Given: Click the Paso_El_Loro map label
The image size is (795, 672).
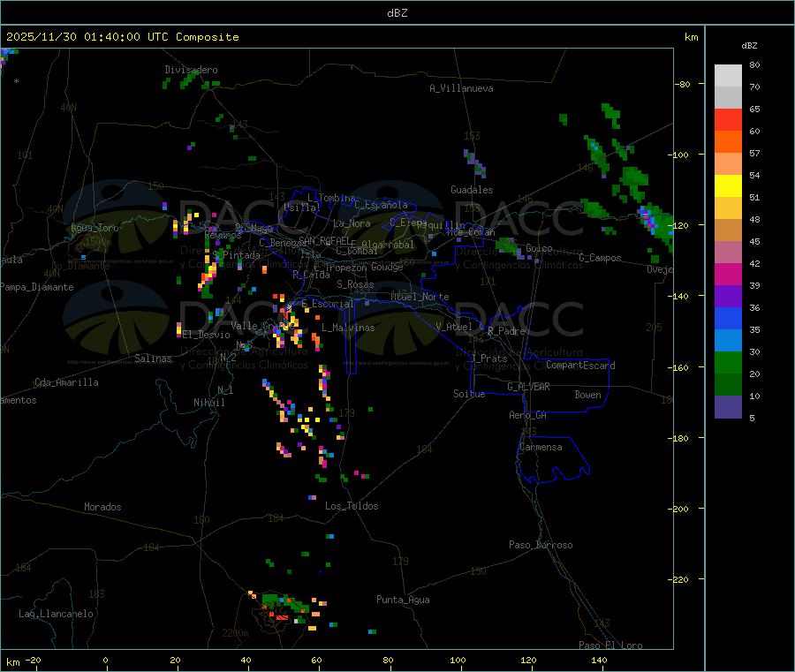Looking at the screenshot, I should pyautogui.click(x=610, y=646).
